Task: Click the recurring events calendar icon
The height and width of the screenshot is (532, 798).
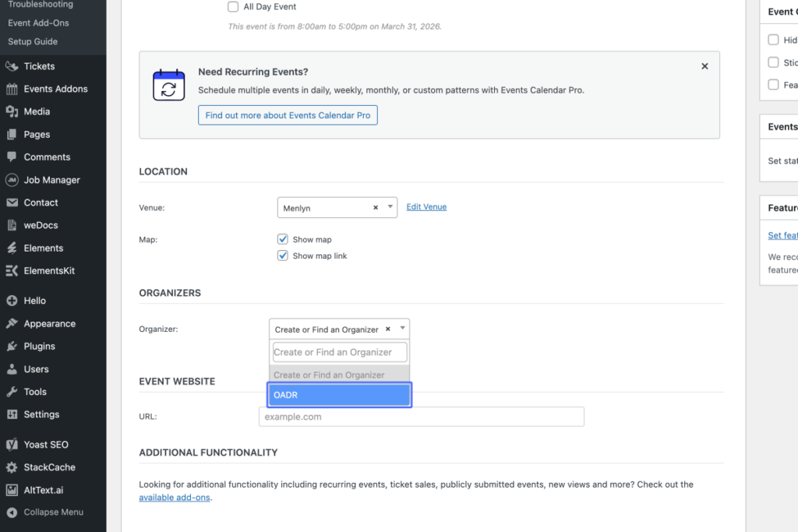Action: [x=168, y=85]
